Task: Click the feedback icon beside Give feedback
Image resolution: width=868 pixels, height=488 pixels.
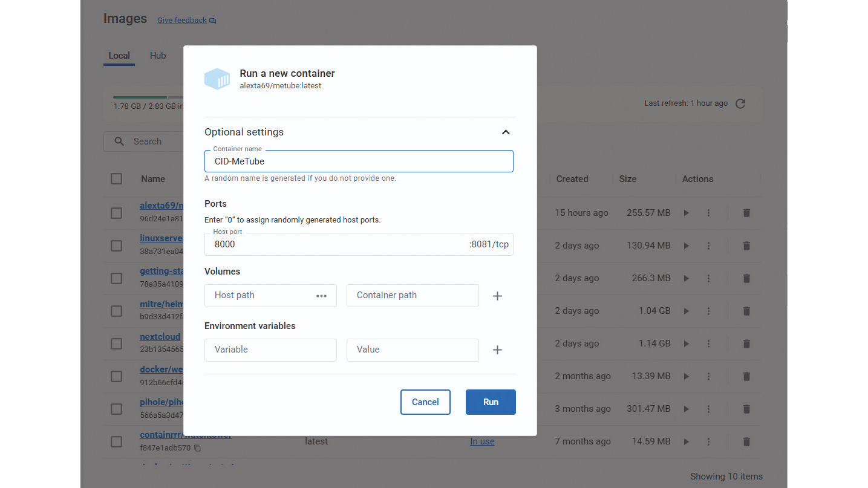Action: pos(212,21)
